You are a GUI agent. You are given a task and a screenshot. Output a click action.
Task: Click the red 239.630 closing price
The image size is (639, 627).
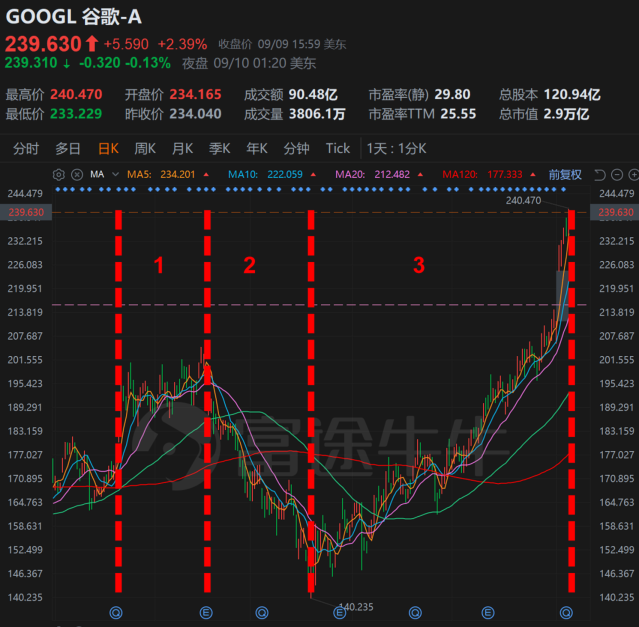coord(44,44)
